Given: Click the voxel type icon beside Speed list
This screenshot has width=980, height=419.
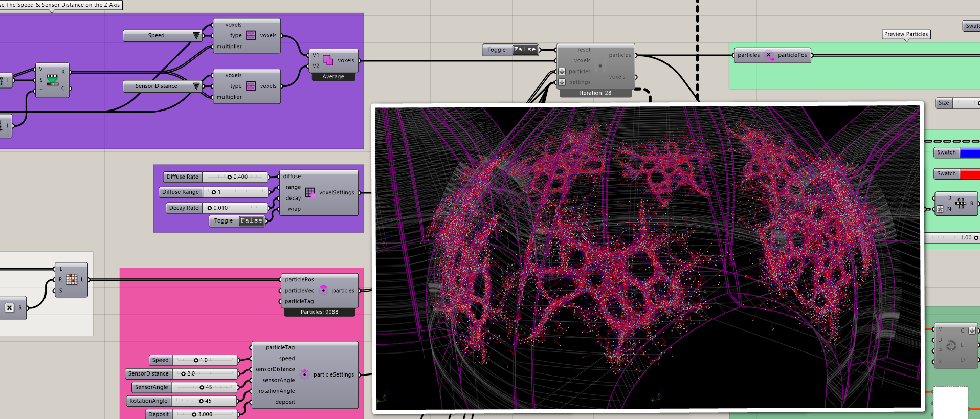Looking at the screenshot, I should 251,35.
